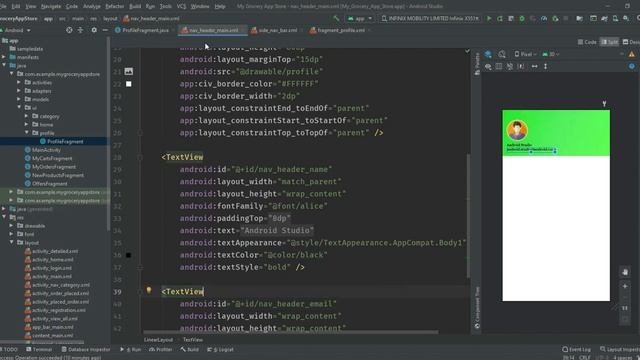
Task: Click the Select Opened File target icon
Action: pyautogui.click(x=69, y=30)
